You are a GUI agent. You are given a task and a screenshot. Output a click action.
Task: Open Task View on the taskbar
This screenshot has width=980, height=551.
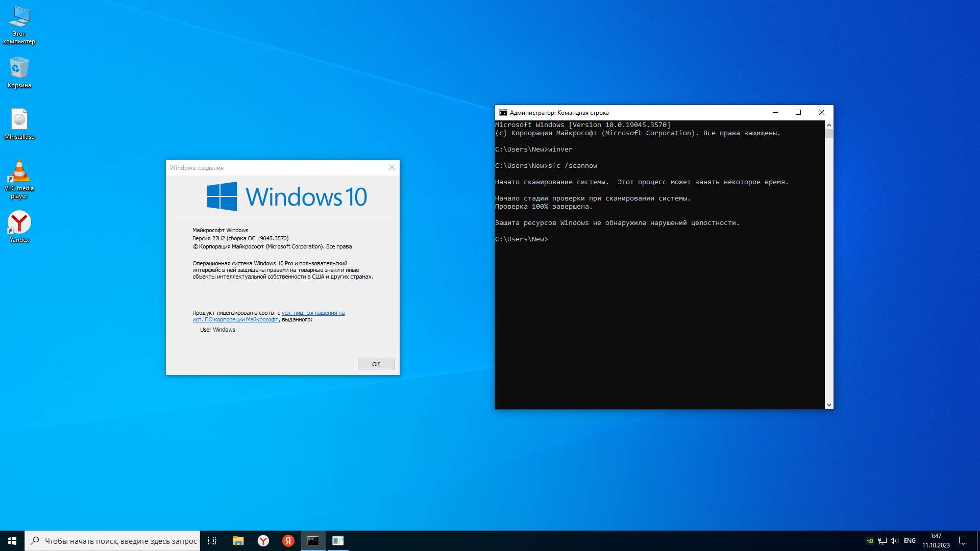point(212,541)
